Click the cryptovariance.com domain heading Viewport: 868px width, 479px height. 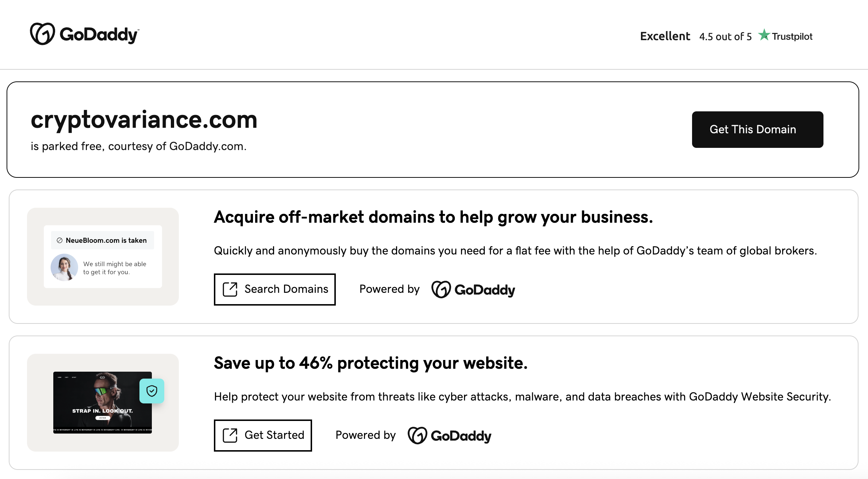pos(144,120)
